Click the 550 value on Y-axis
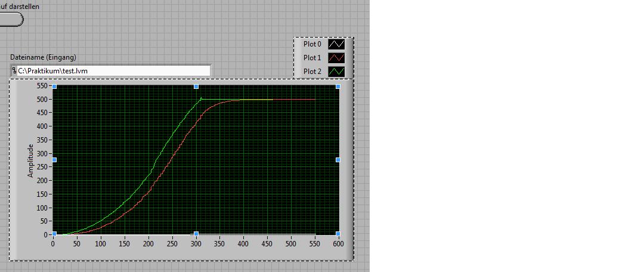 pyautogui.click(x=42, y=86)
